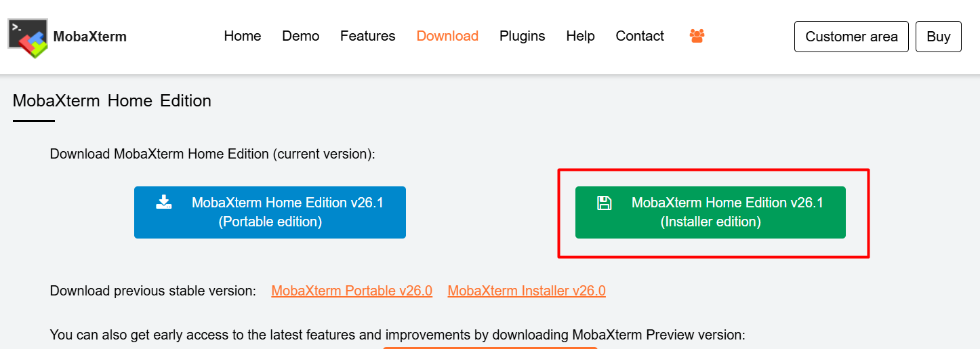Go to the Contact page

[640, 36]
